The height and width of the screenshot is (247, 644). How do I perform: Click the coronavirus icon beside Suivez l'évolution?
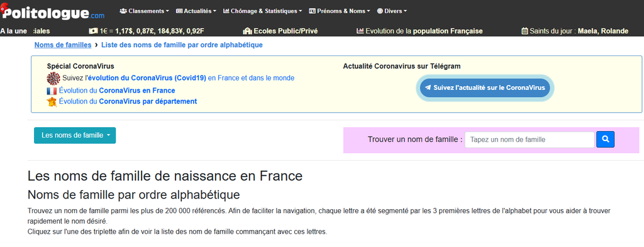tap(53, 78)
